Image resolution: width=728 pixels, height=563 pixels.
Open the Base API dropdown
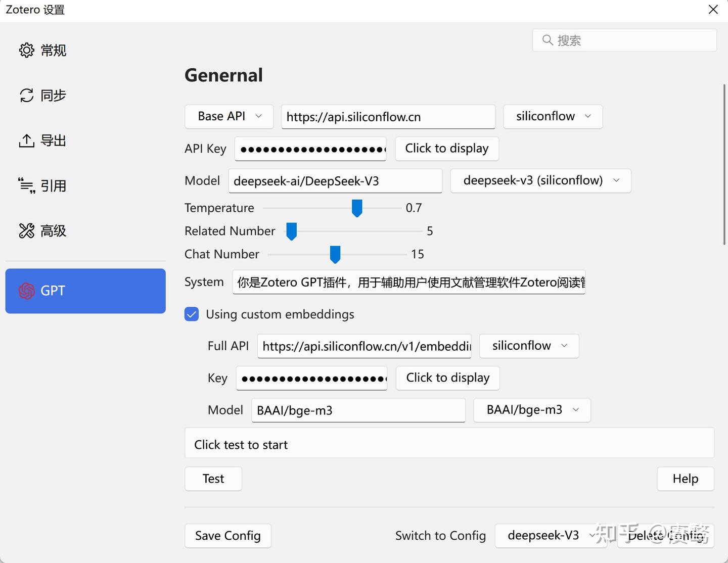tap(229, 116)
